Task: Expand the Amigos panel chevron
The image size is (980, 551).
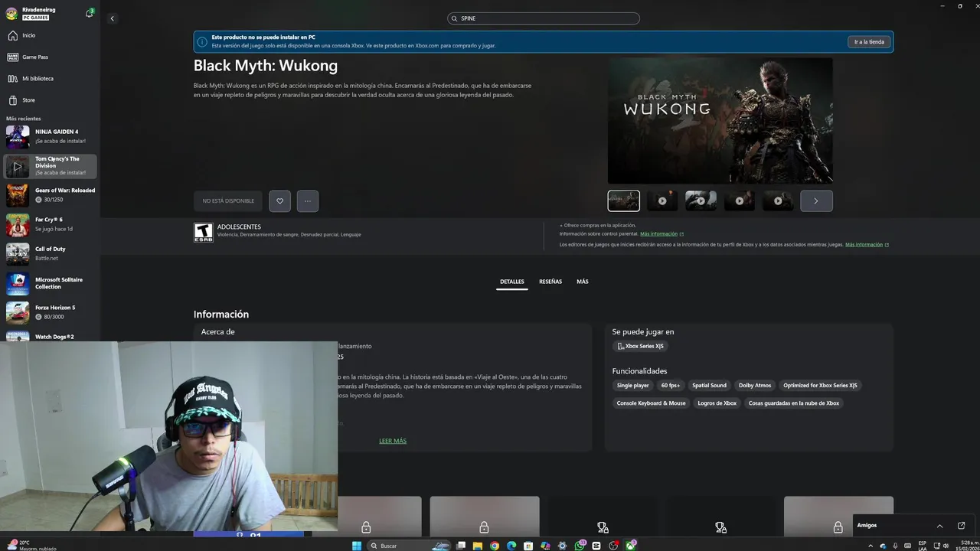Action: 939,526
